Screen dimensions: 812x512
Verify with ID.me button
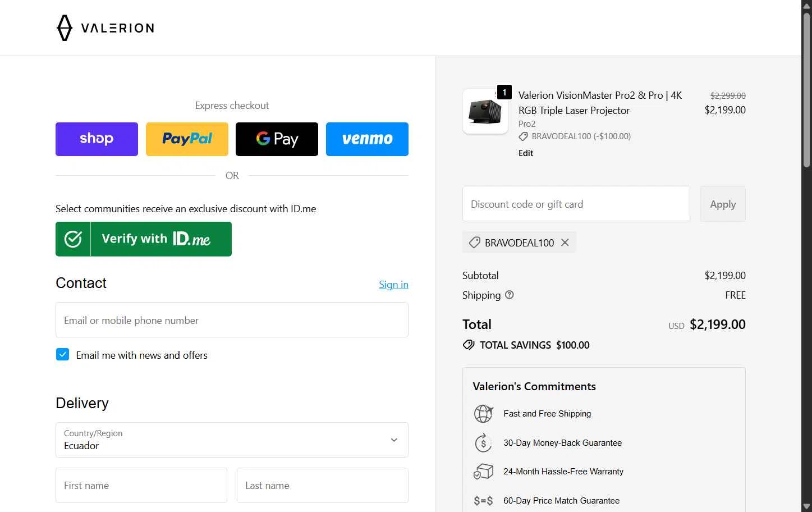pyautogui.click(x=144, y=239)
